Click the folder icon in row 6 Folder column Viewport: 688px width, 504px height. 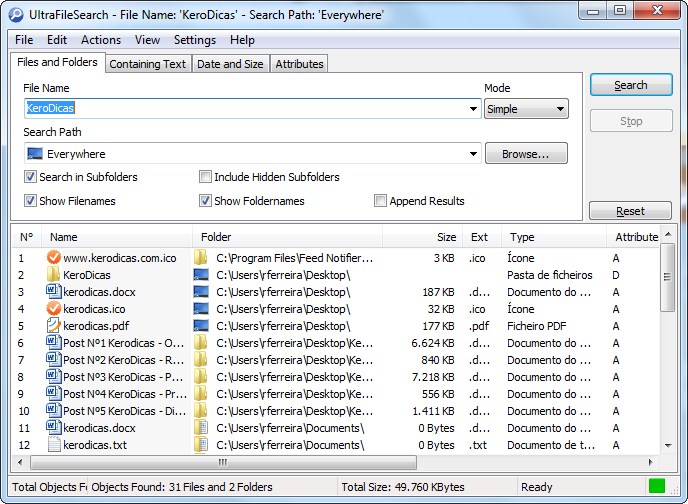tap(201, 343)
